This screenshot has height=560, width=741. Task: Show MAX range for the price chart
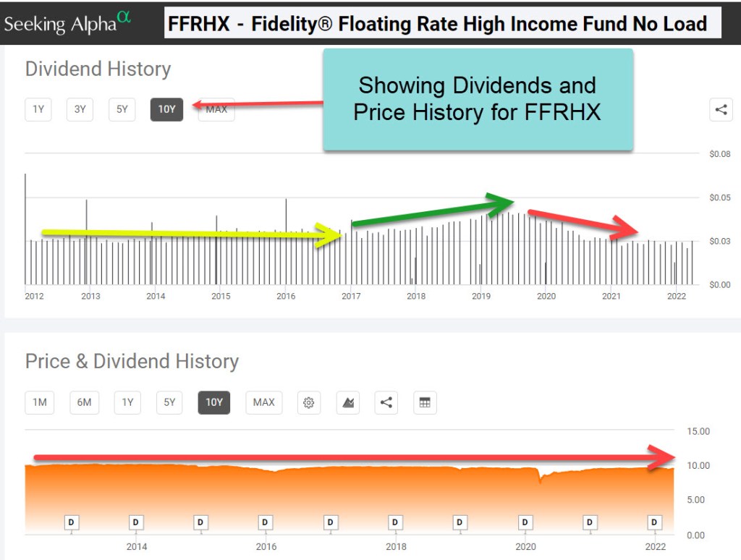point(264,402)
